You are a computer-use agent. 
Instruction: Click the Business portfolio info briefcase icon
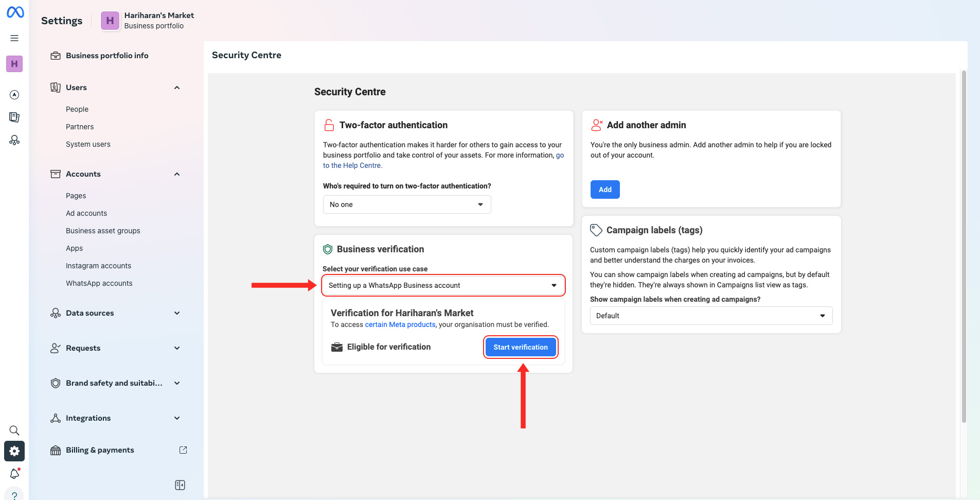pos(56,56)
